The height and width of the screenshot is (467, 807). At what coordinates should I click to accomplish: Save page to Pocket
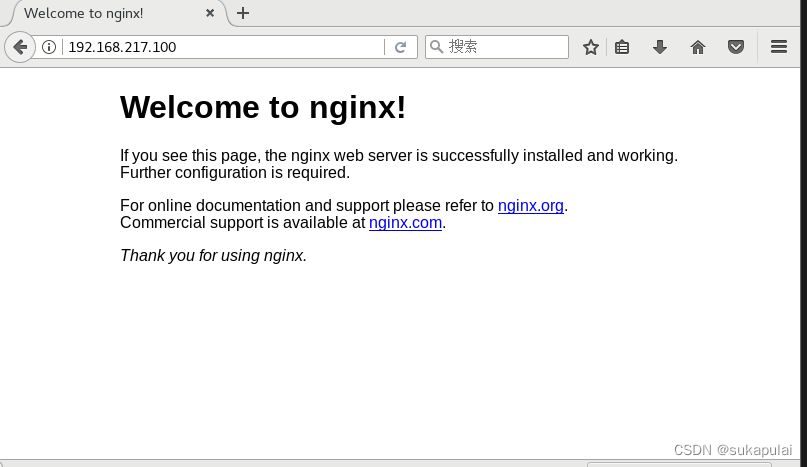pyautogui.click(x=736, y=47)
